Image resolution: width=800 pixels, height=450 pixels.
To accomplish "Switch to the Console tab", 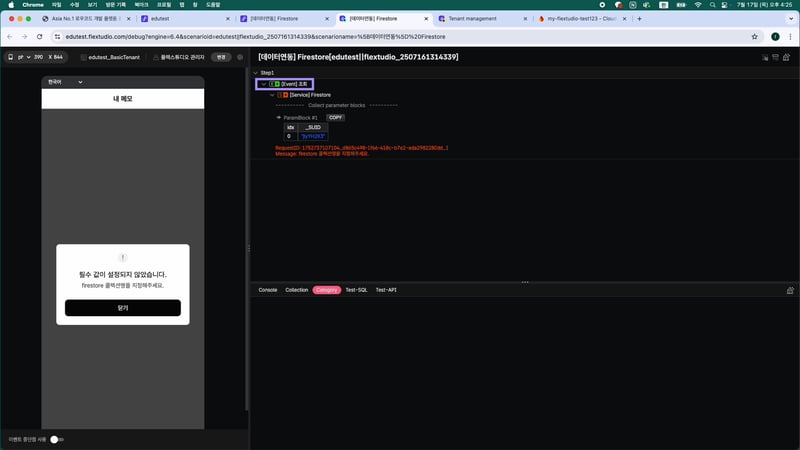I will (x=268, y=290).
